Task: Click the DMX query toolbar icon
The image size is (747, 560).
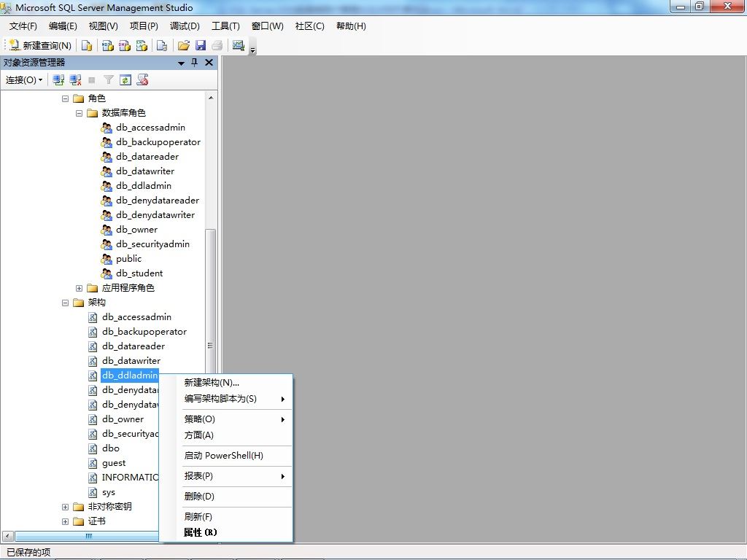Action: (125, 45)
